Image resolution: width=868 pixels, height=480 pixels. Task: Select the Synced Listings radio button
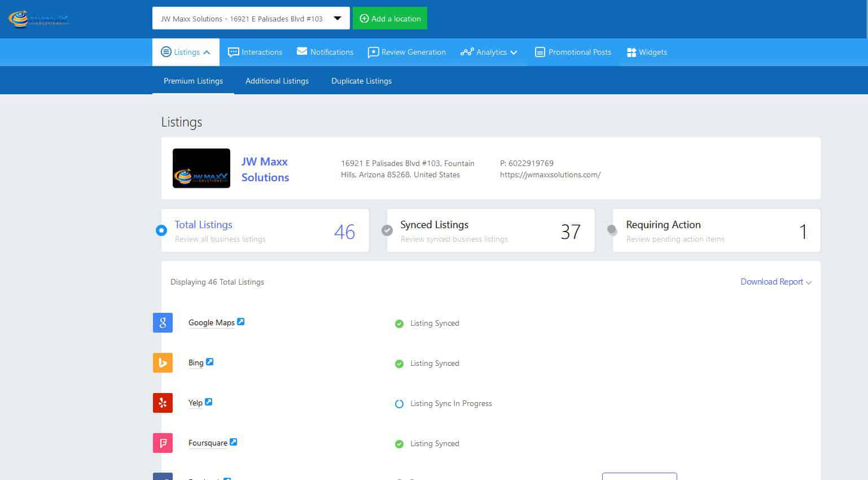point(387,230)
